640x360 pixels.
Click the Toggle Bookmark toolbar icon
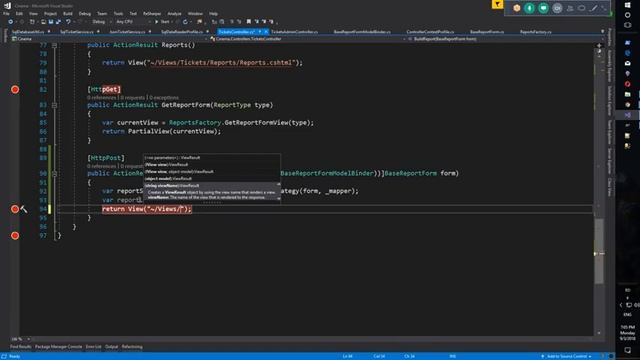click(249, 22)
